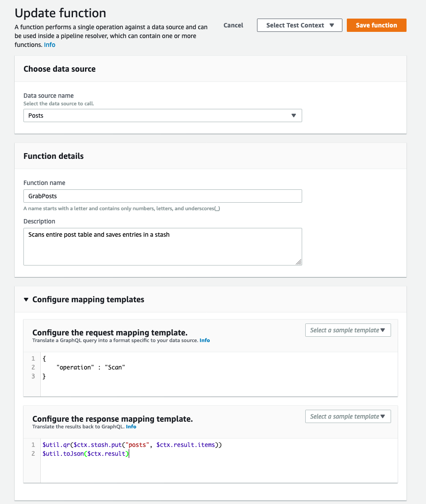Open the Select Test Context dropdown
The width and height of the screenshot is (426, 504).
point(299,25)
